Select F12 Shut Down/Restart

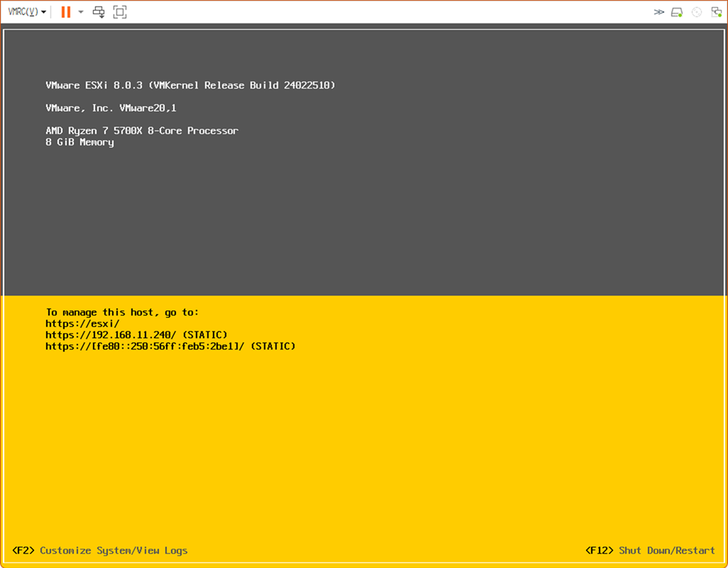click(650, 550)
